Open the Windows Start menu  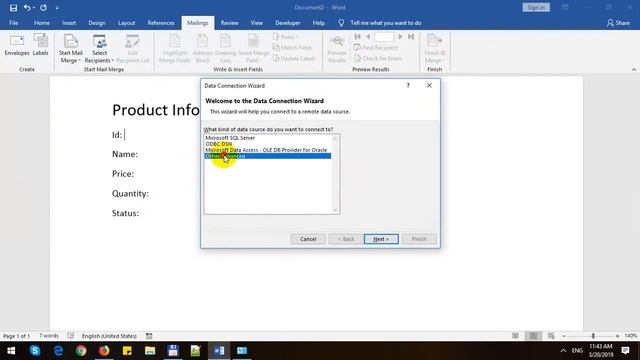click(x=11, y=351)
